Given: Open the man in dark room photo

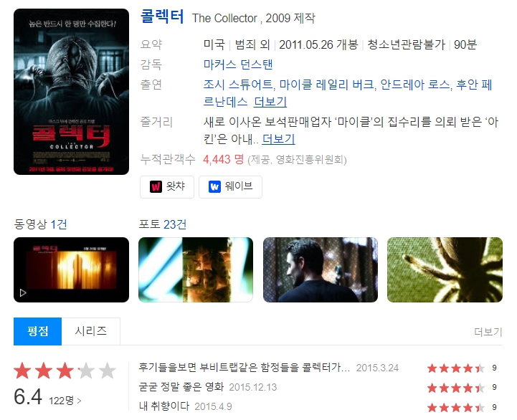Looking at the screenshot, I should [321, 269].
